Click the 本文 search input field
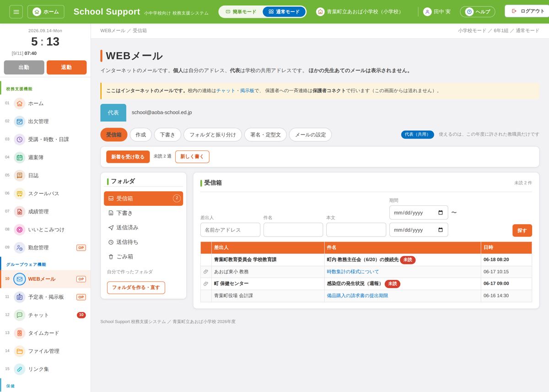Viewport: 549px width, 392px height. click(x=356, y=230)
